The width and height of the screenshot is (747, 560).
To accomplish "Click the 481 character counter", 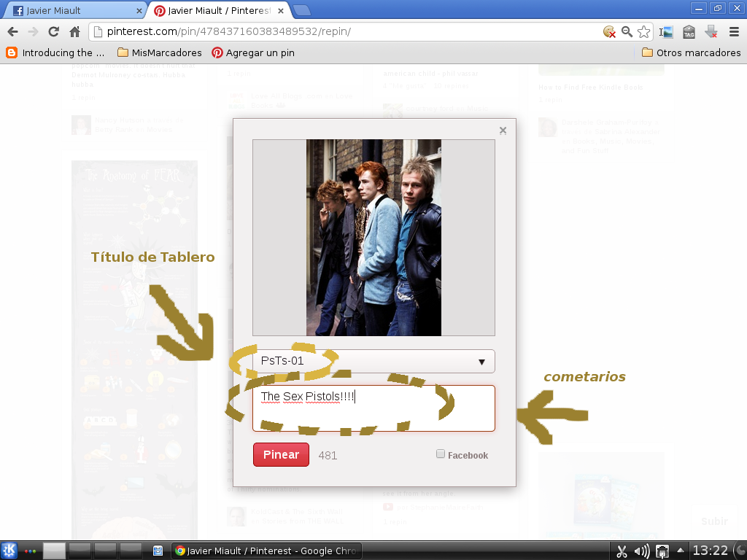I will (x=328, y=455).
